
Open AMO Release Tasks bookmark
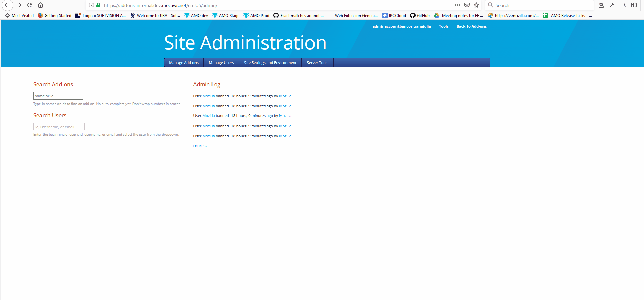click(x=567, y=15)
